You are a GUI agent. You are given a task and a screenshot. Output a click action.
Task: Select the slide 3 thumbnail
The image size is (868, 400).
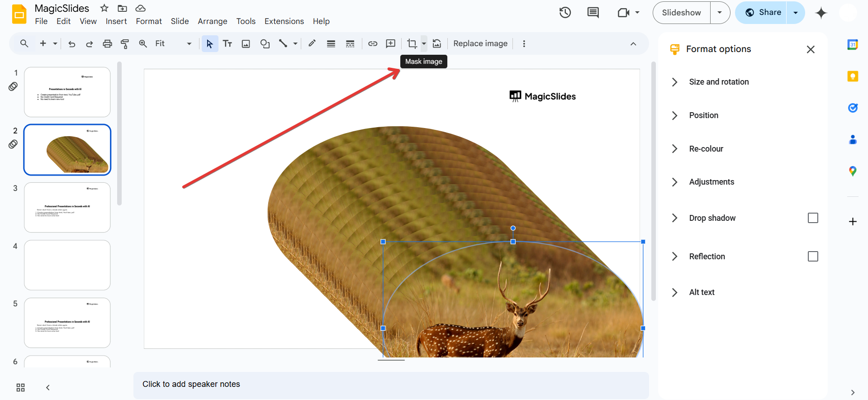(67, 207)
